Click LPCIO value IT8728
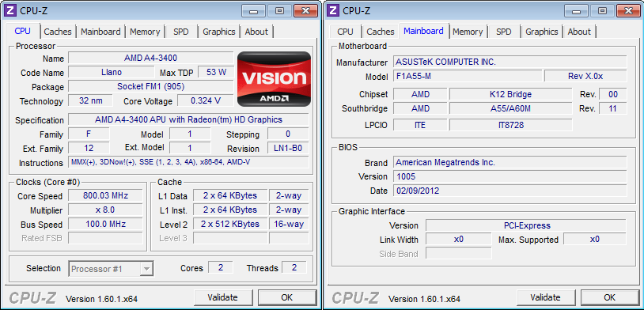This screenshot has height=310, width=644. (x=510, y=125)
